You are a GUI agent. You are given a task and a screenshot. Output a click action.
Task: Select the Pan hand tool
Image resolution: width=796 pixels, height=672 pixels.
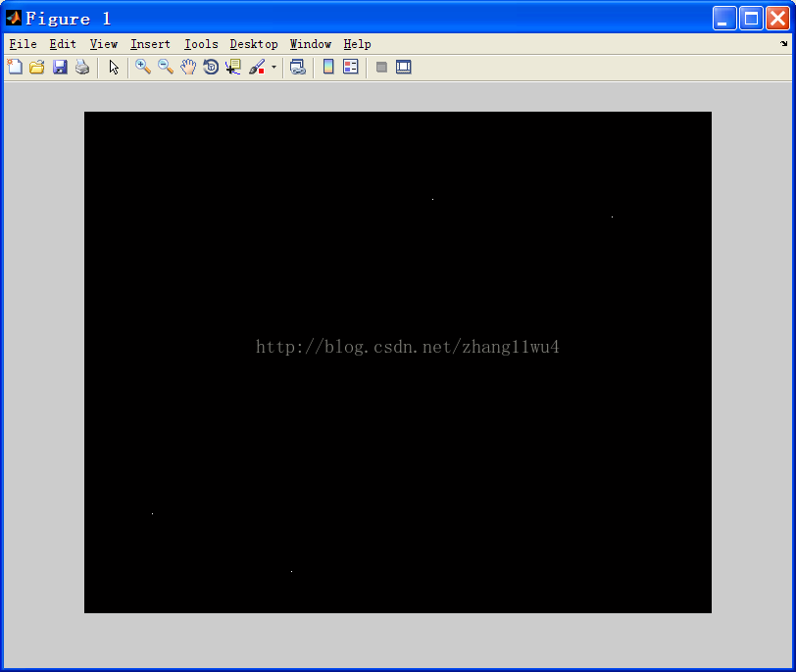[188, 67]
